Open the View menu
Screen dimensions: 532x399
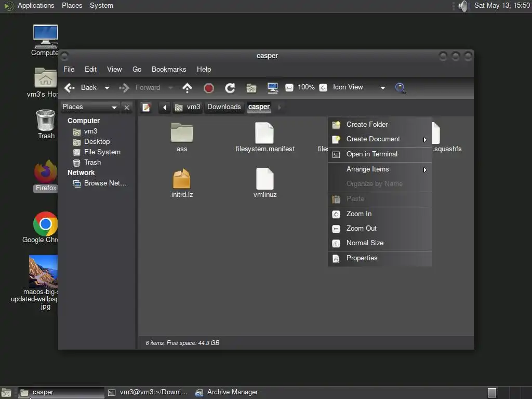pyautogui.click(x=114, y=70)
